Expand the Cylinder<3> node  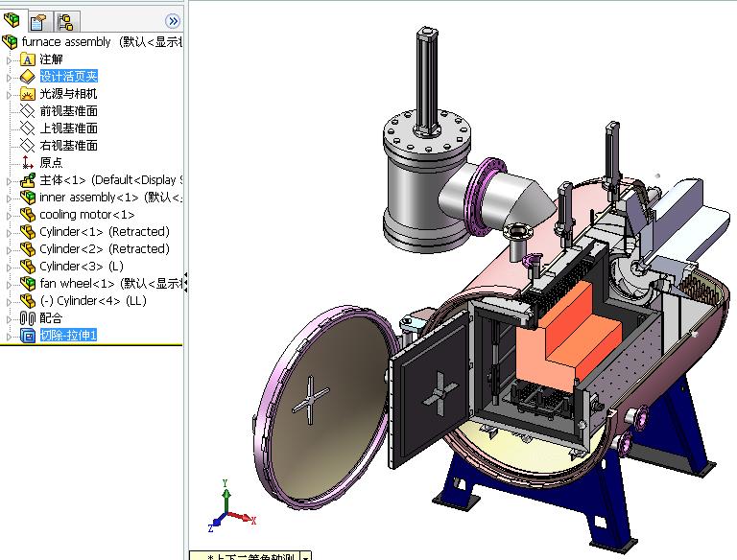[9, 268]
